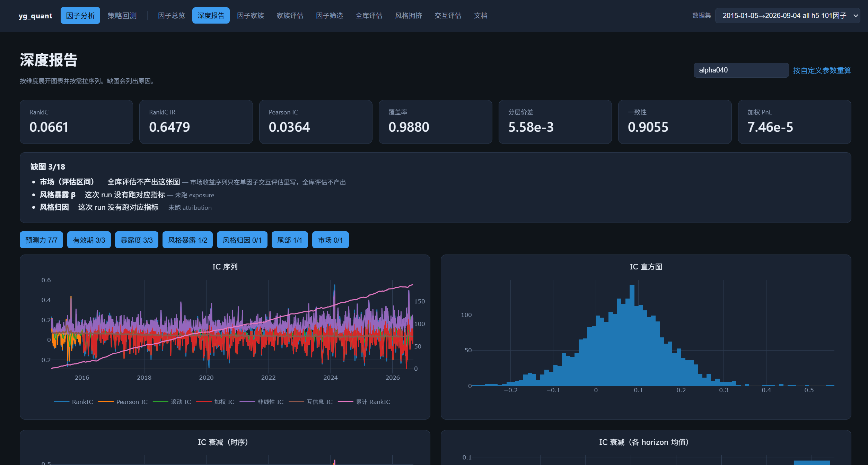The height and width of the screenshot is (465, 868).
Task: Open 交互评估 tab
Action: point(448,16)
